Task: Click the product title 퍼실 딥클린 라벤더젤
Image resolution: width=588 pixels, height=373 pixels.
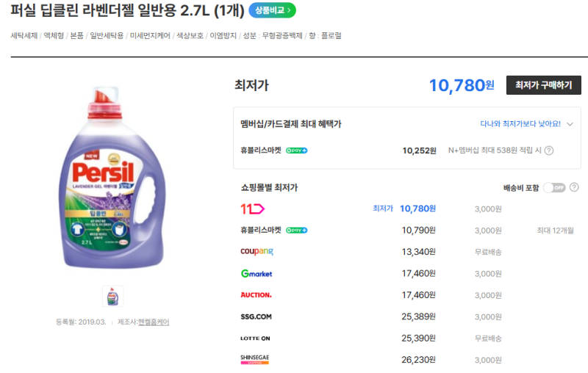Action: (x=127, y=10)
